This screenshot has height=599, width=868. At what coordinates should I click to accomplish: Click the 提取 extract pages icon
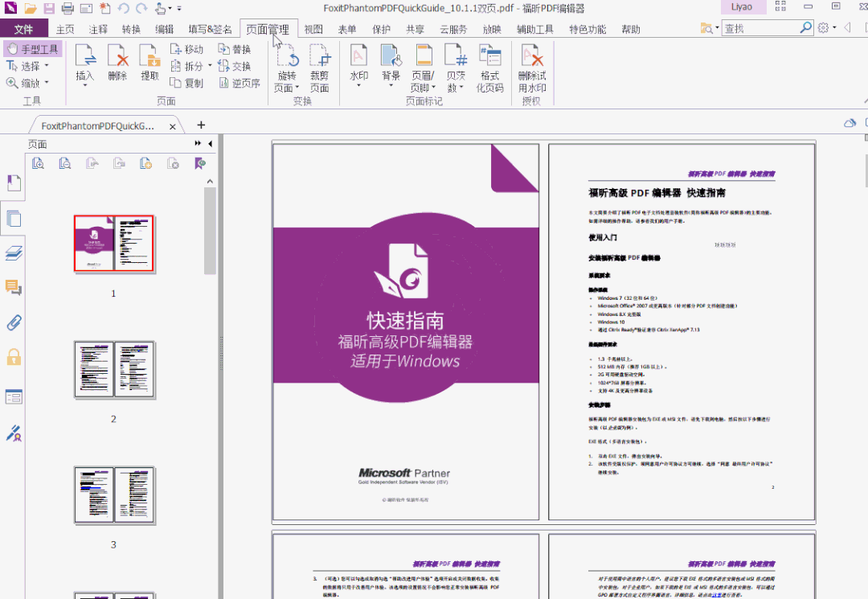[x=149, y=63]
